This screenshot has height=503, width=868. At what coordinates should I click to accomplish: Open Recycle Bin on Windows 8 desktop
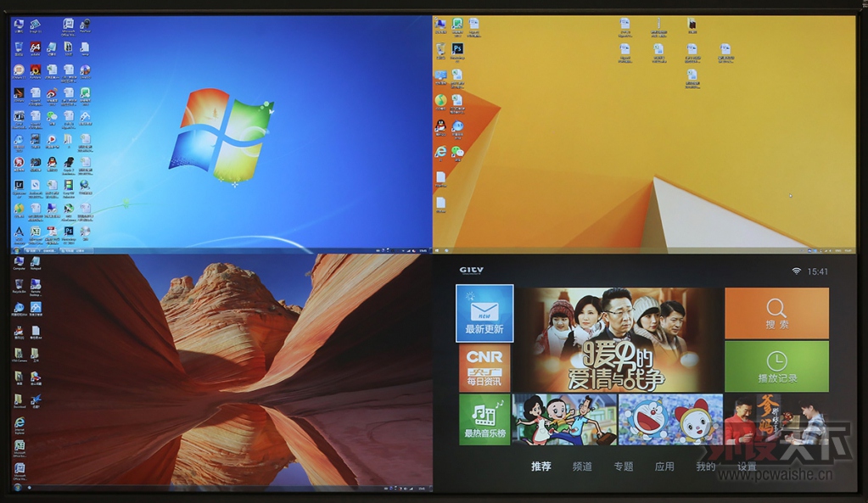click(x=440, y=48)
